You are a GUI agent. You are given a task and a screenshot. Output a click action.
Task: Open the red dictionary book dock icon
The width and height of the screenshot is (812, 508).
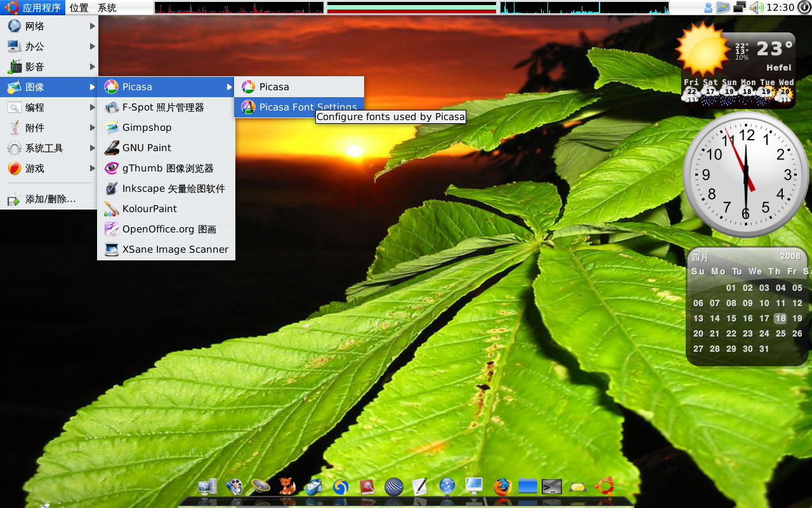tap(367, 487)
